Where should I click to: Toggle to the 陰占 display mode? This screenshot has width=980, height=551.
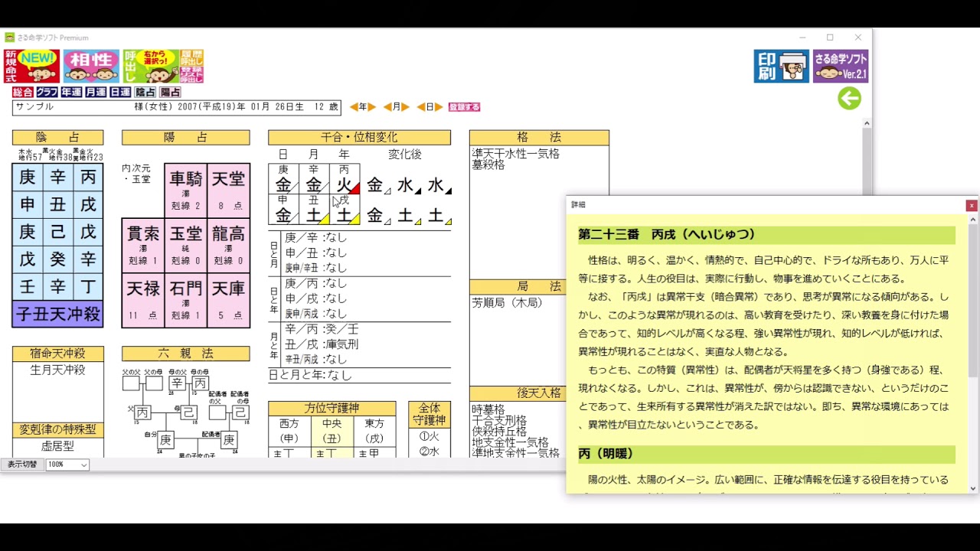coord(145,92)
